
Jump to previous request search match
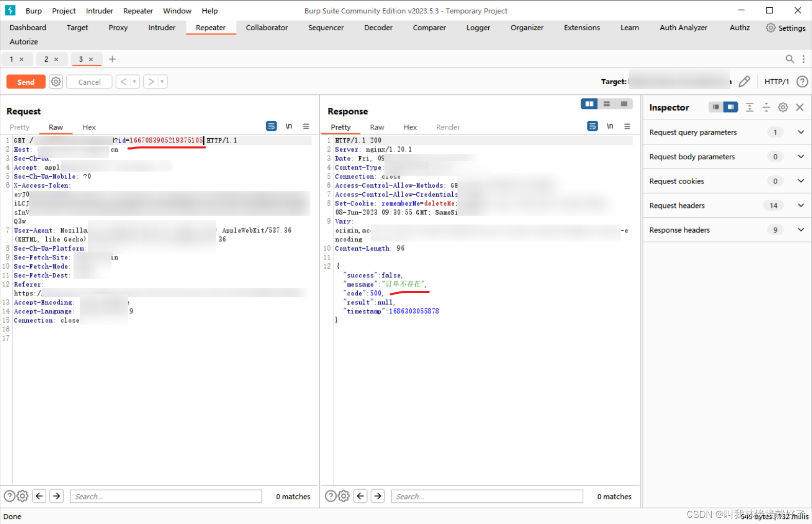pos(39,496)
